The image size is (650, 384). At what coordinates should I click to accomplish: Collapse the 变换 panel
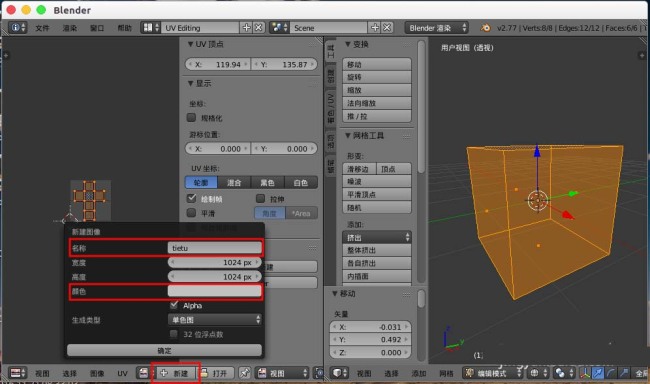348,44
